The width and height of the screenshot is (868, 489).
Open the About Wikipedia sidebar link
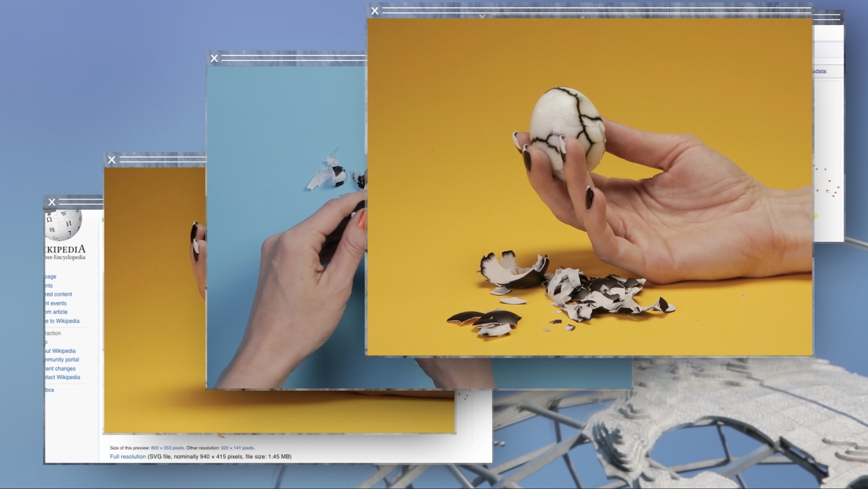click(60, 351)
